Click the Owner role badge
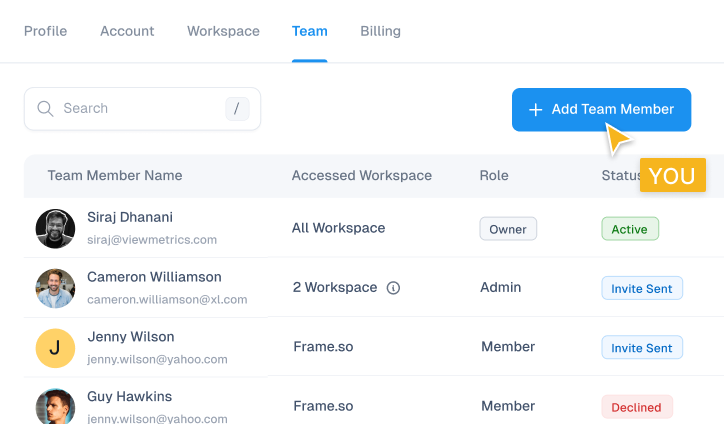The width and height of the screenshot is (724, 424). (508, 229)
